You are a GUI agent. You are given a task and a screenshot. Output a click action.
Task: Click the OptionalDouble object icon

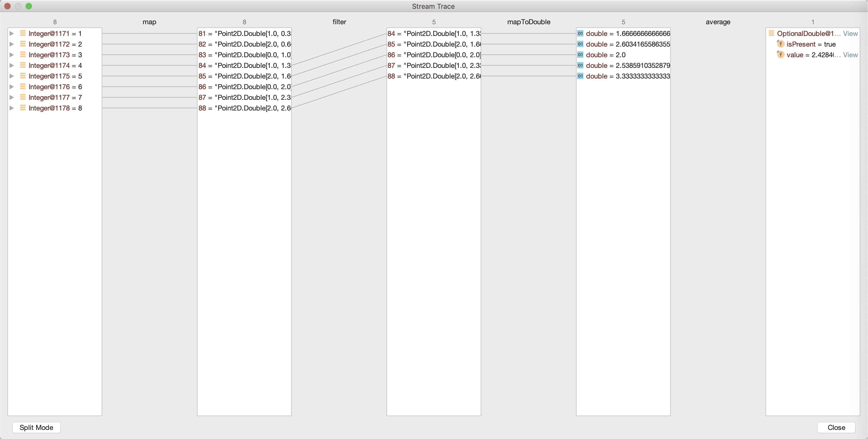[x=771, y=33]
